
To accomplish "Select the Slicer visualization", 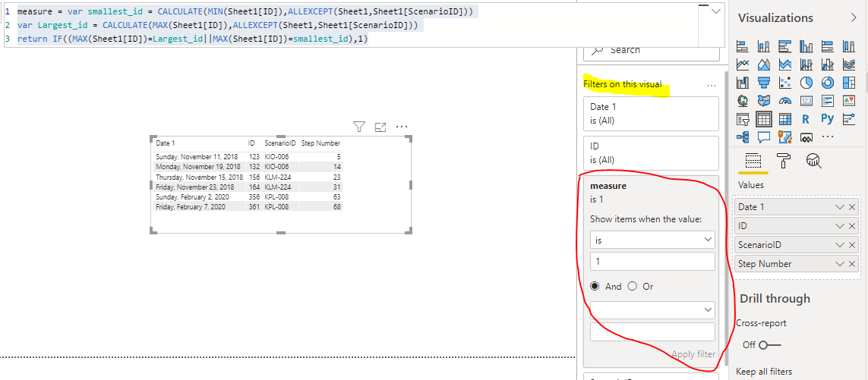I will pyautogui.click(x=743, y=119).
